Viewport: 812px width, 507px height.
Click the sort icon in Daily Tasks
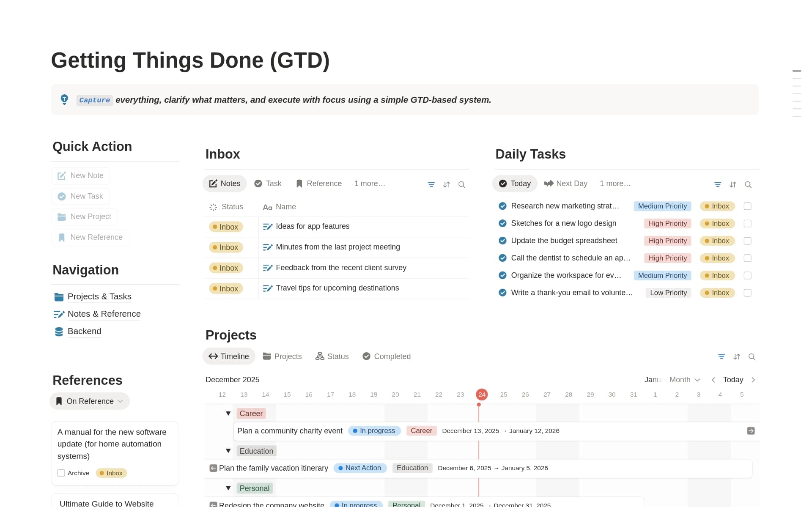732,185
